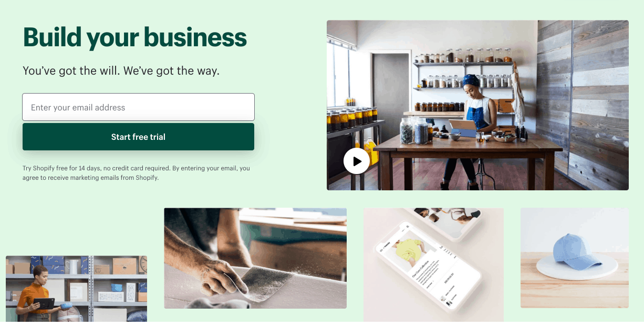644x326 pixels.
Task: Click the woman working on laptop in video
Action: click(x=474, y=126)
